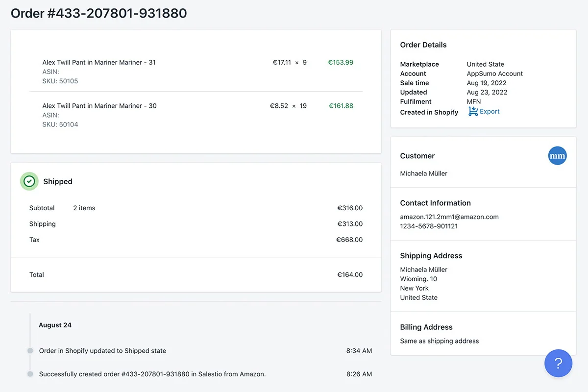Click the line total €153.99
This screenshot has width=588, height=392.
tap(341, 62)
